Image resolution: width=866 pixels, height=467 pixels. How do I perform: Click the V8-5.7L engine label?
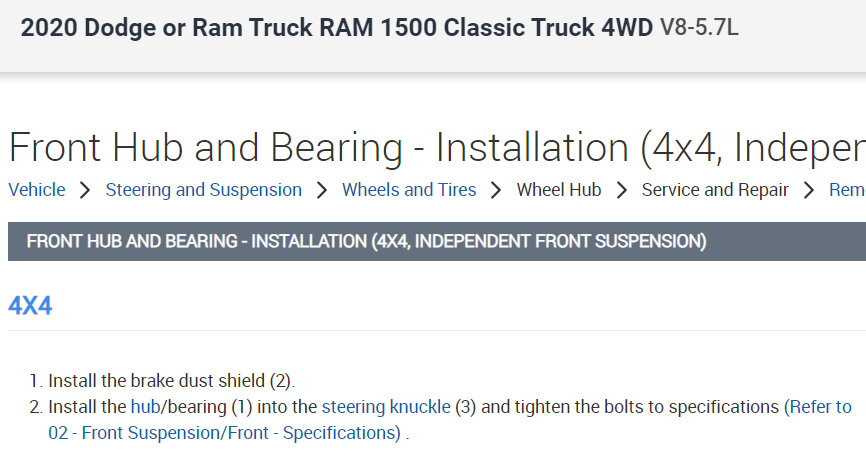(x=699, y=28)
